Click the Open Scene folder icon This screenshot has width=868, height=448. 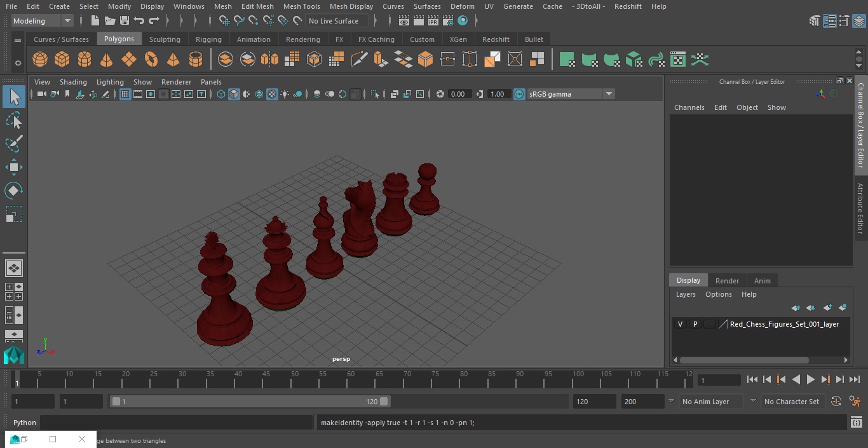point(110,21)
